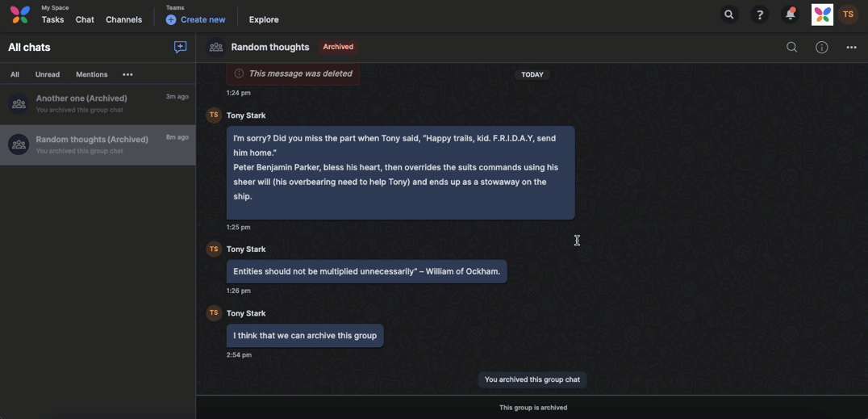Screen dimensions: 868x419
Task: Start a new chat with compose icon
Action: tap(180, 47)
